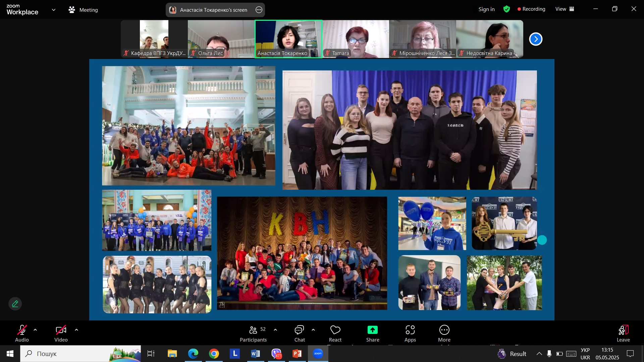Open the annotation pencil tool
Image resolution: width=644 pixels, height=362 pixels.
click(15, 304)
